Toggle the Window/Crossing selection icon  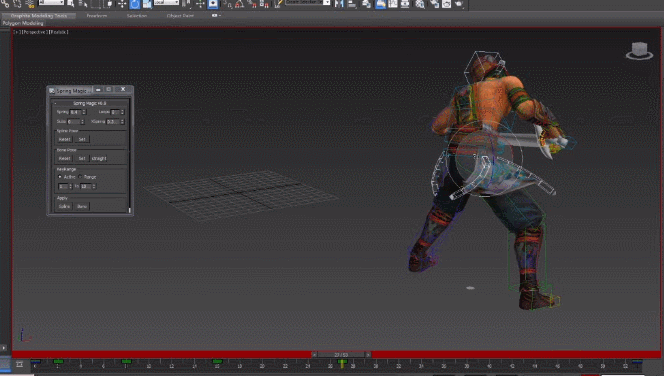coord(109,4)
